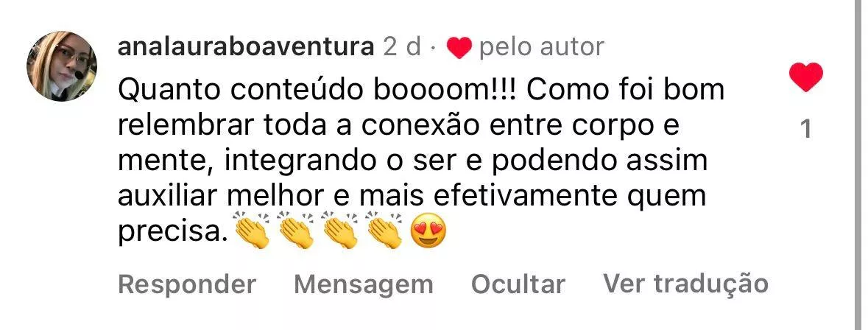Click the Responder button
This screenshot has width=868, height=330.
pyautogui.click(x=187, y=284)
